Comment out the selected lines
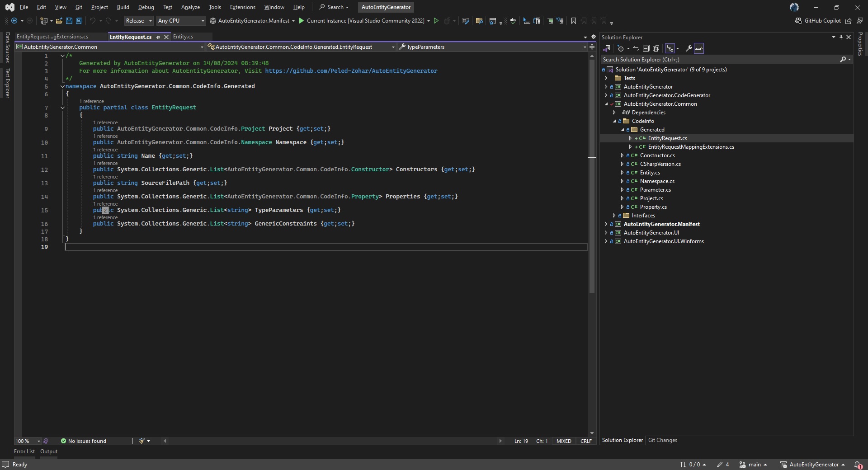 pos(550,21)
